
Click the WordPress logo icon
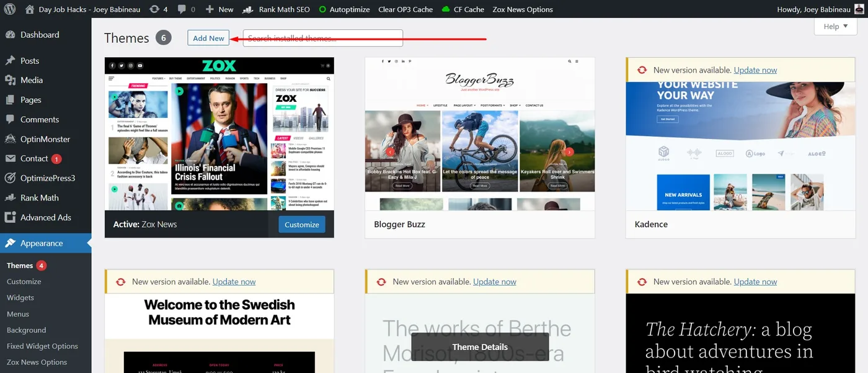point(10,9)
